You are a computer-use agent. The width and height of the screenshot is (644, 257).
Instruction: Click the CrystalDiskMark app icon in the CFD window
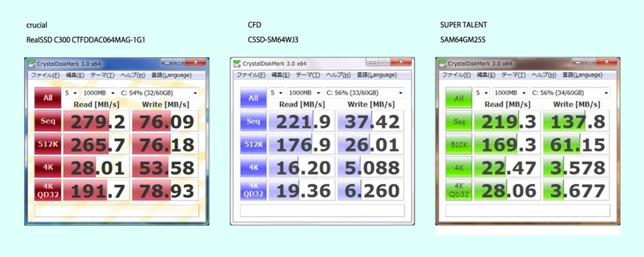click(237, 63)
